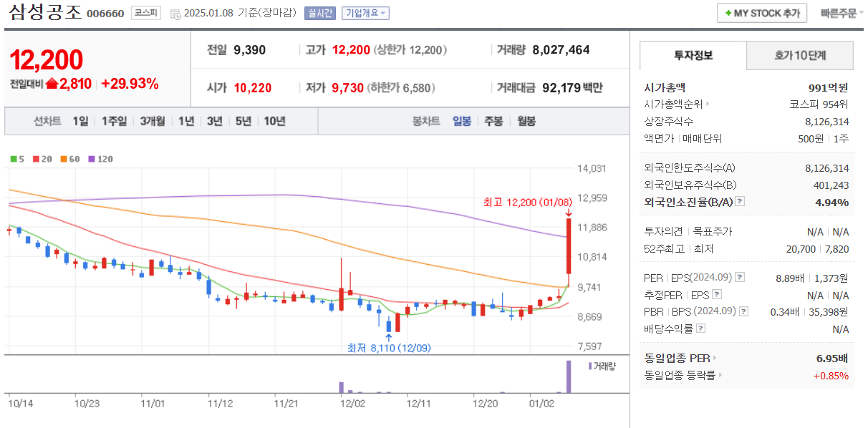Switch to the 호가 10단계 tab
Image resolution: width=868 pixels, height=428 pixels.
click(x=800, y=56)
